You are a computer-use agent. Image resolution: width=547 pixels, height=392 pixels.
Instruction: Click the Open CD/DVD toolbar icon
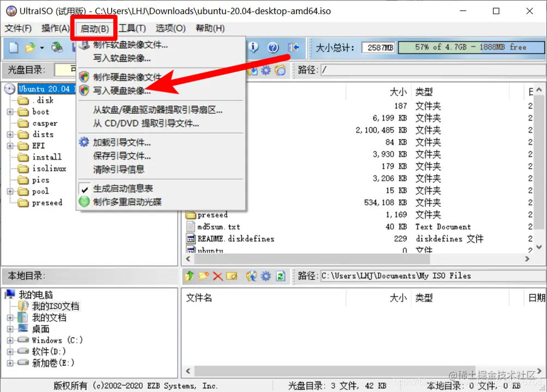(57, 47)
